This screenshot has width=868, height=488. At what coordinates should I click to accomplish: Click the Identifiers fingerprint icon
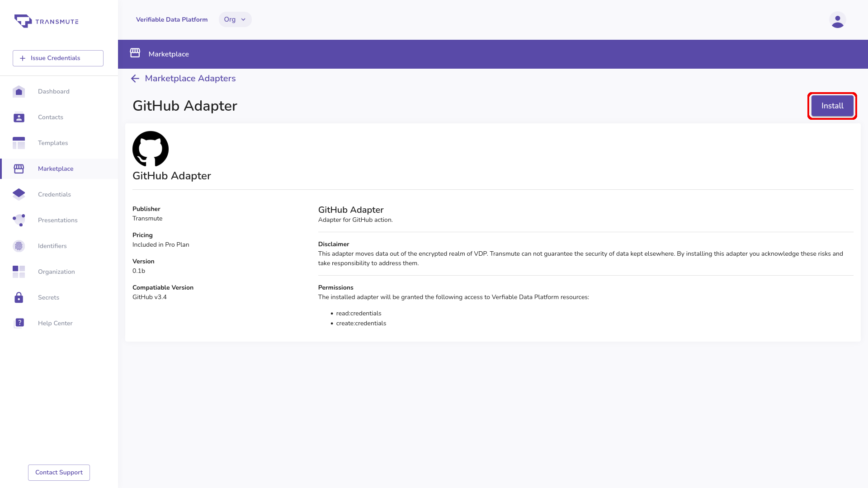(x=19, y=246)
